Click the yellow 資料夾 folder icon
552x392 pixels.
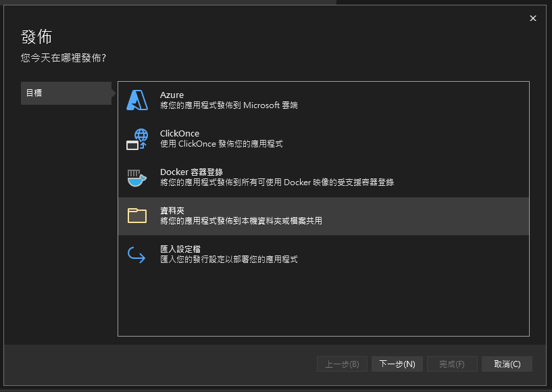click(x=137, y=216)
